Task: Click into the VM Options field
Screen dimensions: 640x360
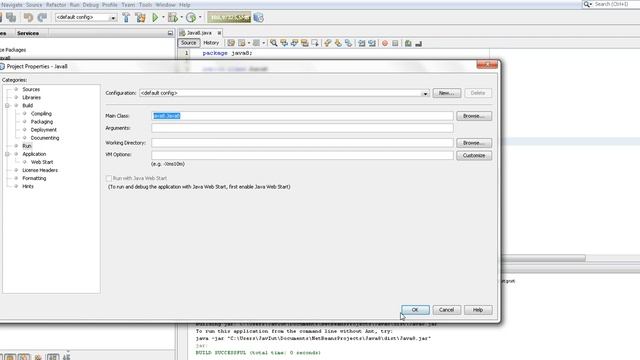Action: [x=302, y=155]
